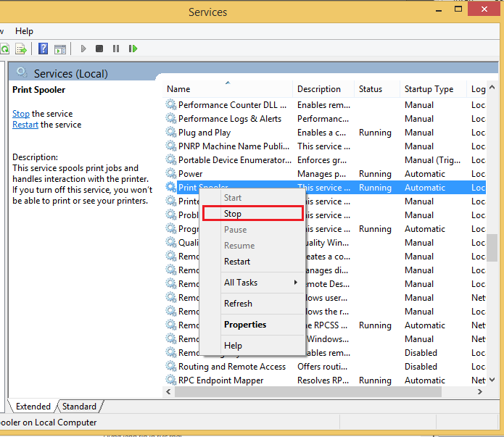Click the Stop Service square toolbar icon

click(99, 49)
